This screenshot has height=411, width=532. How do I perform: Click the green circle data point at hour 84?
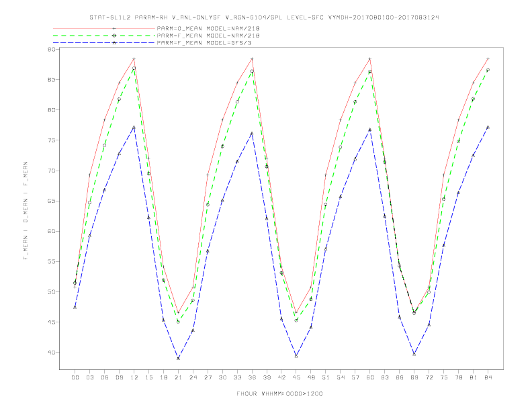coord(488,70)
